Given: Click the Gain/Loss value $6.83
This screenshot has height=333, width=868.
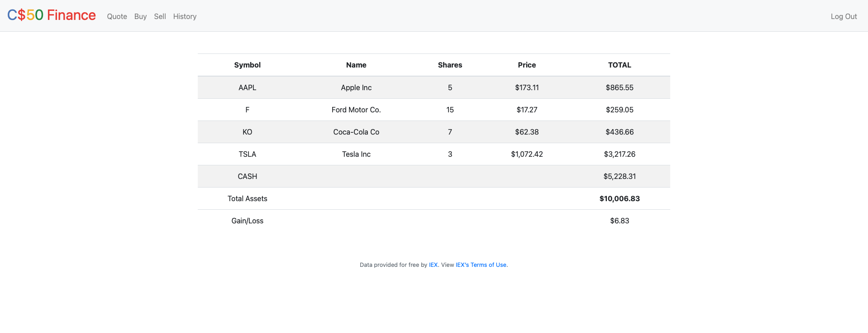Looking at the screenshot, I should (x=620, y=221).
